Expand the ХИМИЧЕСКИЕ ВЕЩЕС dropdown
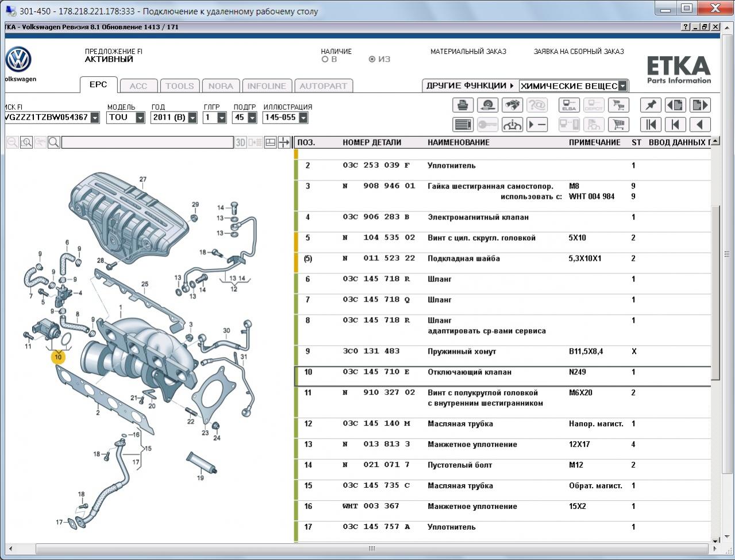Image resolution: width=735 pixels, height=560 pixels. [x=622, y=86]
